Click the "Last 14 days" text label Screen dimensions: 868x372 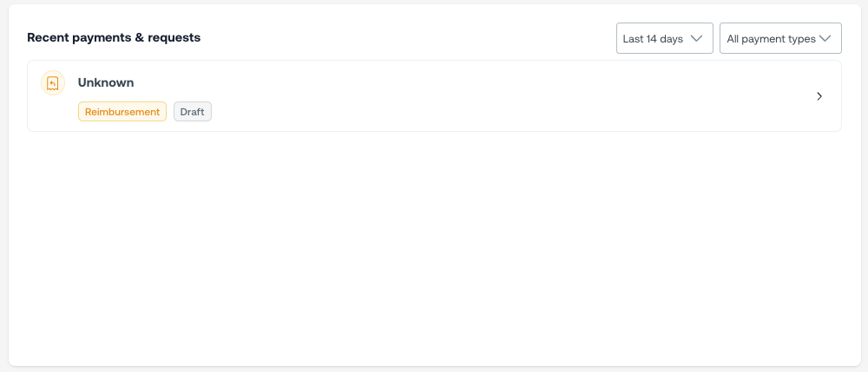(x=653, y=38)
